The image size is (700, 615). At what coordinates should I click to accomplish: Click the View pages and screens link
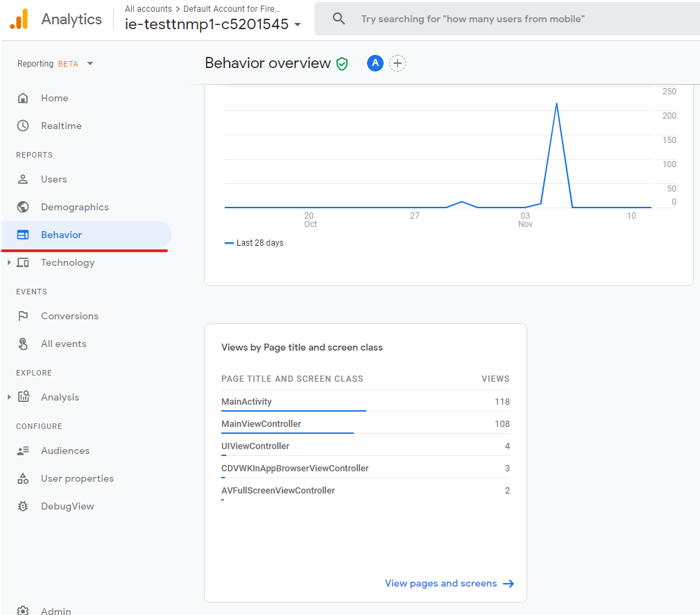pyautogui.click(x=441, y=583)
